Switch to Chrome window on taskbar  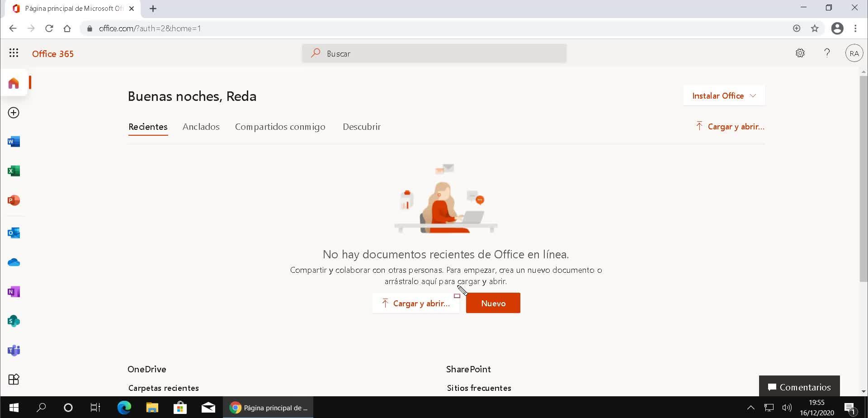click(269, 408)
